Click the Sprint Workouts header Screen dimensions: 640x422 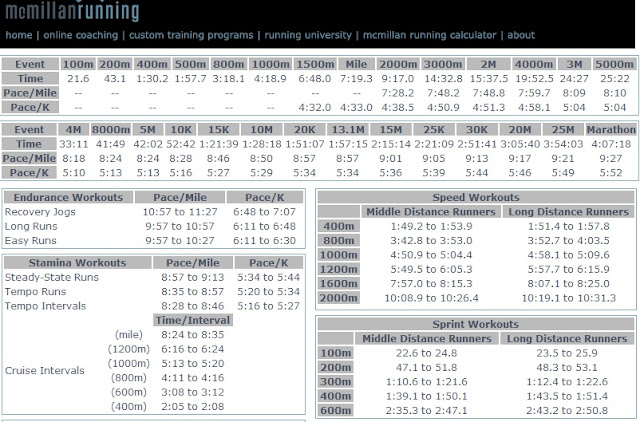click(476, 324)
